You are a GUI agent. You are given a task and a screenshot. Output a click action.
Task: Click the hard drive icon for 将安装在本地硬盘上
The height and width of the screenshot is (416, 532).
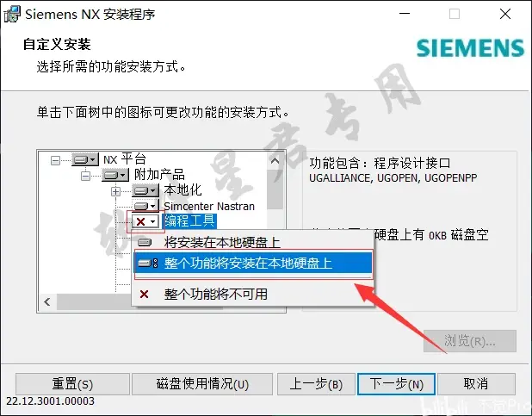pos(145,243)
